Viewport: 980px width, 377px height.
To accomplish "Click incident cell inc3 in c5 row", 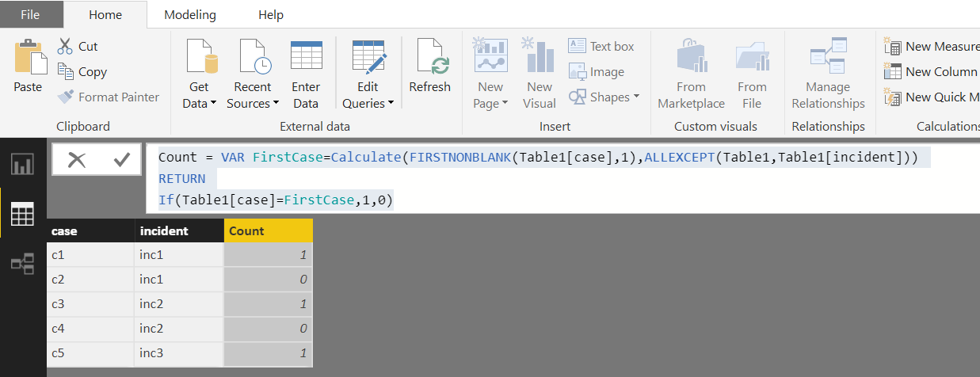I will [179, 352].
